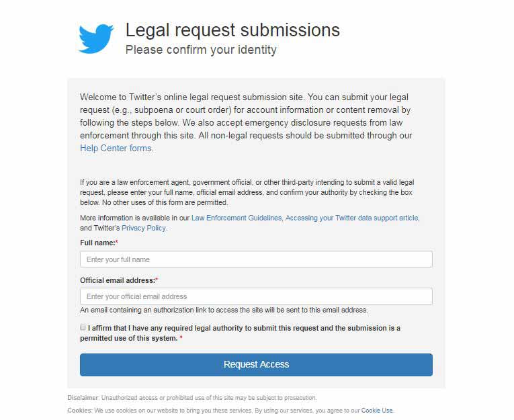514x420 pixels.
Task: Click the "If you are a law enforcement agent" paragraph
Action: pos(245,192)
